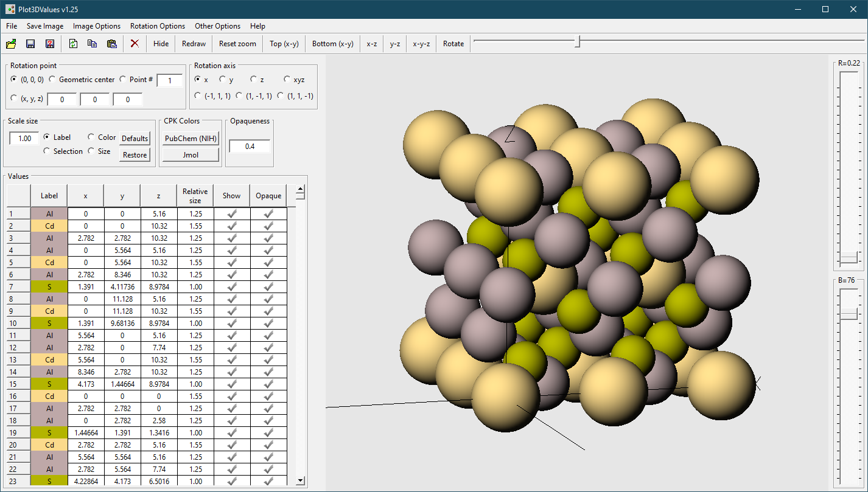Click the Reset zoom toolbar button
This screenshot has width=868, height=492.
pos(237,44)
